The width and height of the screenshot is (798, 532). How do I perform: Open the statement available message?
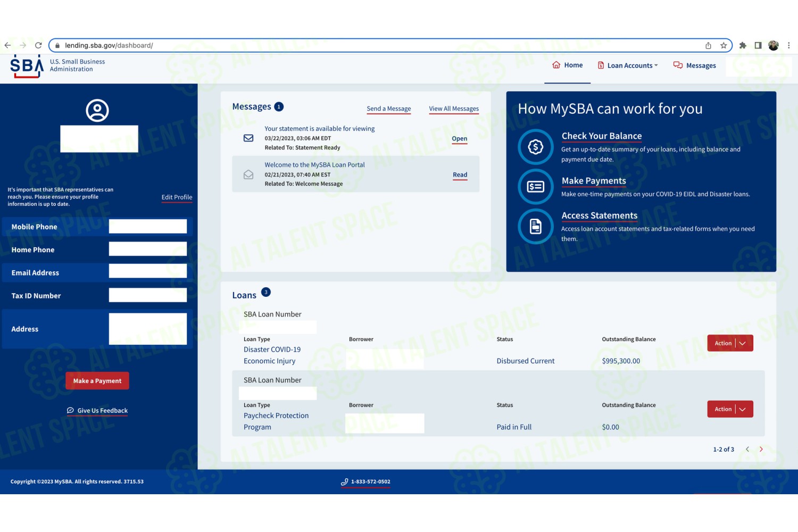pos(460,139)
